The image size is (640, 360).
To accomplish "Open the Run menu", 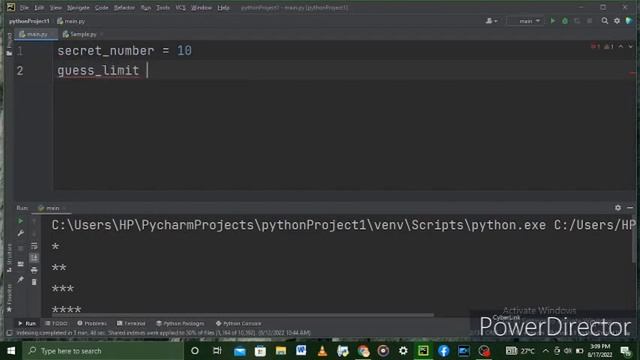I will coord(146,8).
